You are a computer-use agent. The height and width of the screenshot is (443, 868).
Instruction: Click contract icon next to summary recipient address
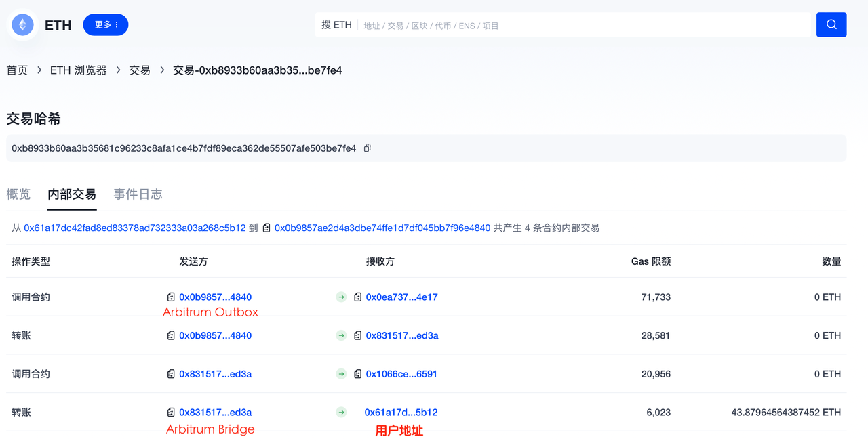point(267,228)
